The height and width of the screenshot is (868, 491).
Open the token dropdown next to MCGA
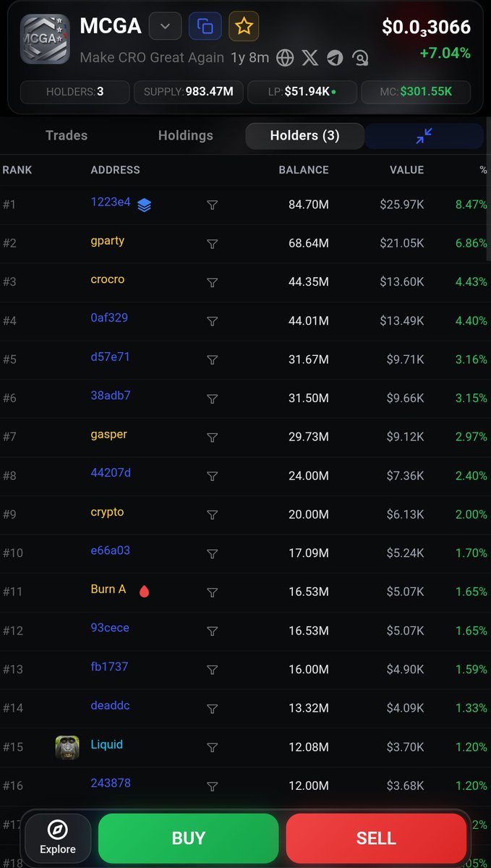165,27
